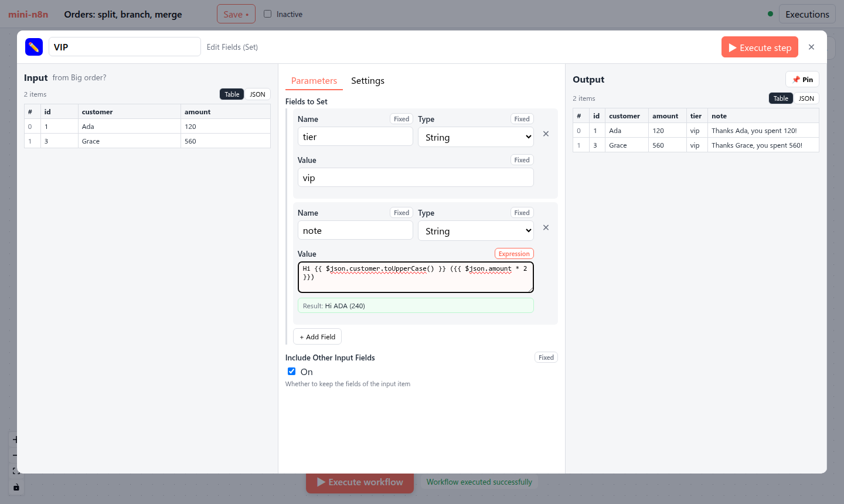Switch Output panel to Table view
This screenshot has width=844, height=504.
pos(781,98)
